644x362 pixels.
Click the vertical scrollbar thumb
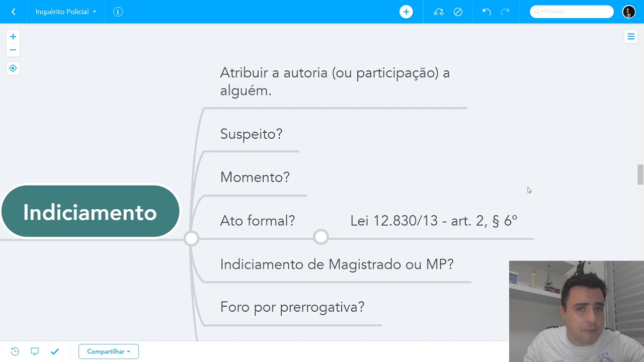(x=640, y=174)
